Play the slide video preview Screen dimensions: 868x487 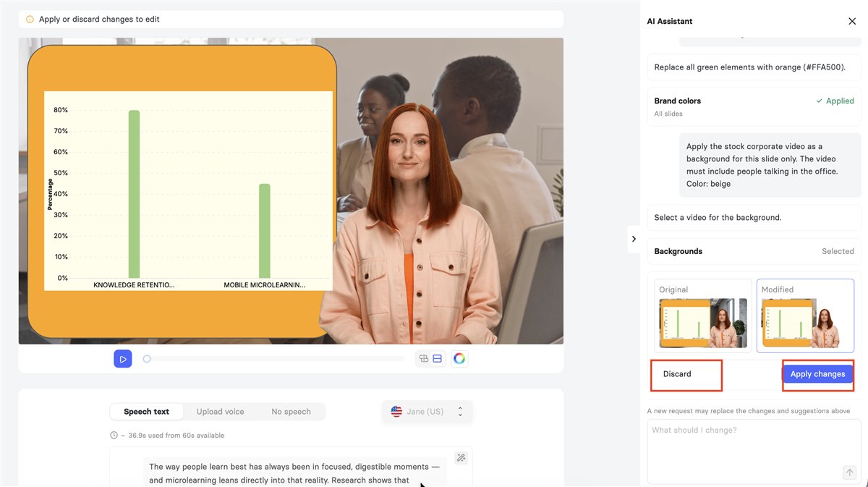click(123, 358)
